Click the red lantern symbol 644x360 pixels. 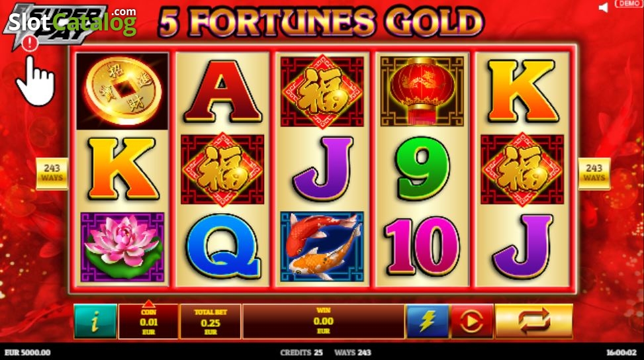422,91
